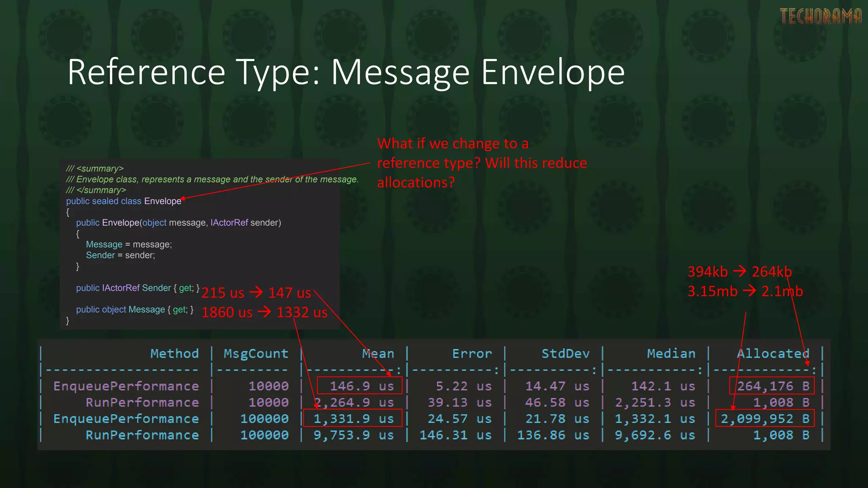This screenshot has height=488, width=868.
Task: Click the 'public object Message { get; }' line
Action: 135,310
